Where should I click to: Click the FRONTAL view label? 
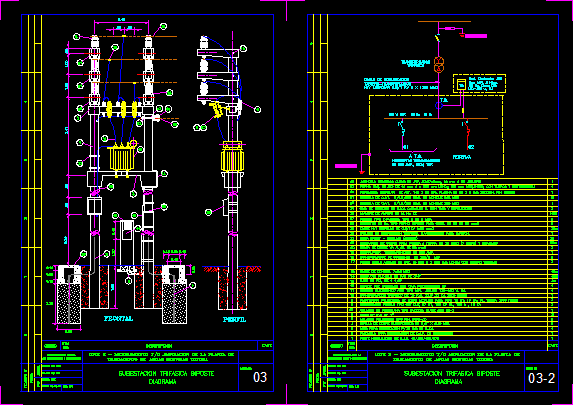pyautogui.click(x=118, y=318)
